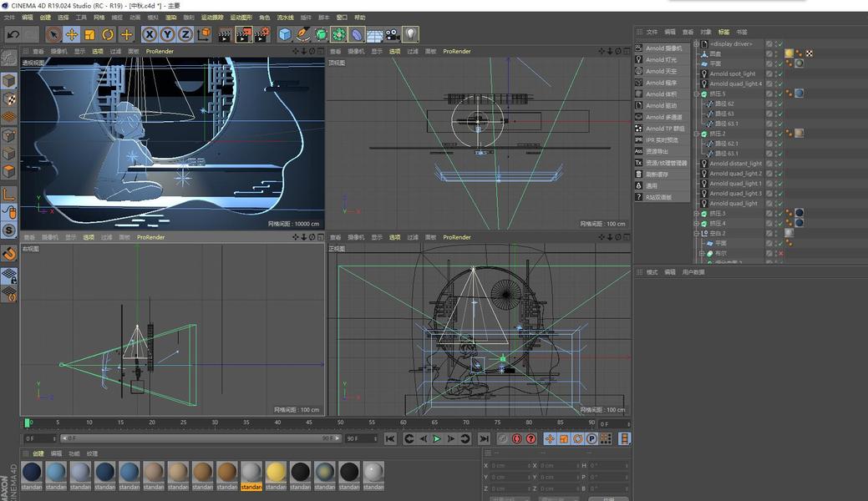Image resolution: width=868 pixels, height=501 pixels.
Task: Open the edit render settings icon
Action: click(x=261, y=34)
